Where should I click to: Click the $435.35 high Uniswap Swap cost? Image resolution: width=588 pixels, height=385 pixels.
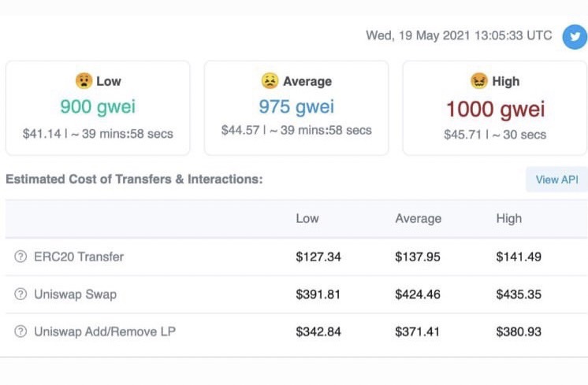[x=519, y=294]
